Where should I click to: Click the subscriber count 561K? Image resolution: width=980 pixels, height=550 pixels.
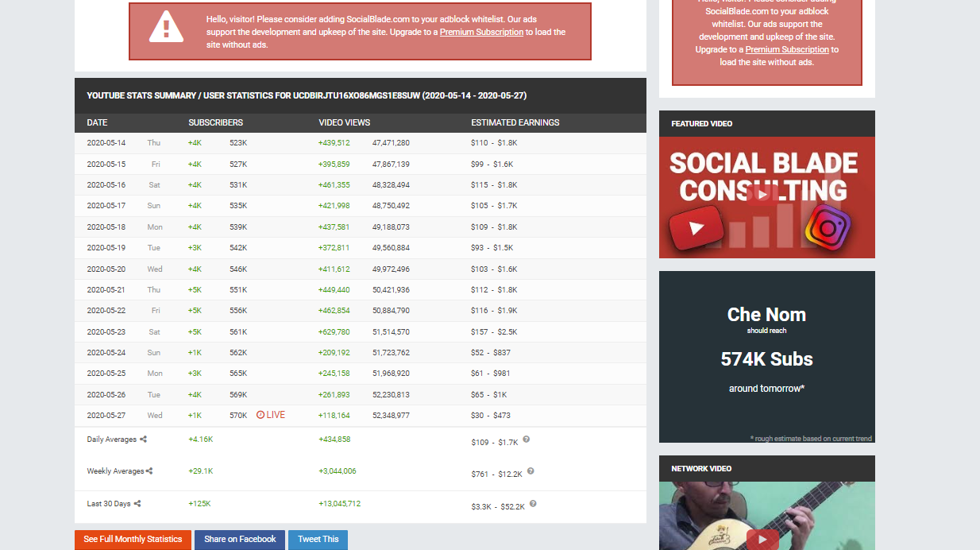click(238, 332)
